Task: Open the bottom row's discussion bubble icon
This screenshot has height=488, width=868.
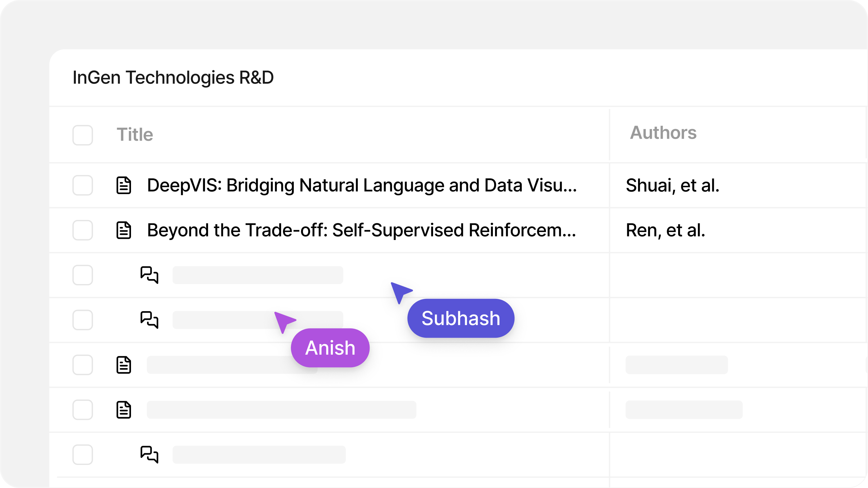Action: [x=149, y=455]
